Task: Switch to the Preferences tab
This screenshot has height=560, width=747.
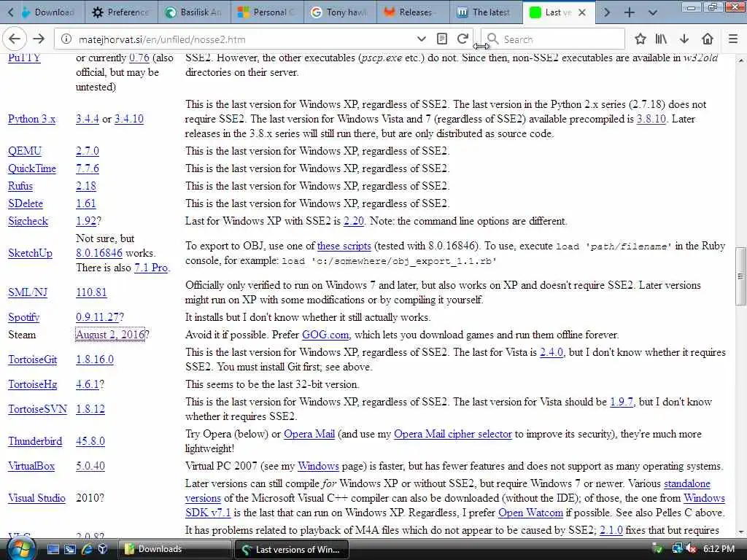Action: tap(121, 12)
